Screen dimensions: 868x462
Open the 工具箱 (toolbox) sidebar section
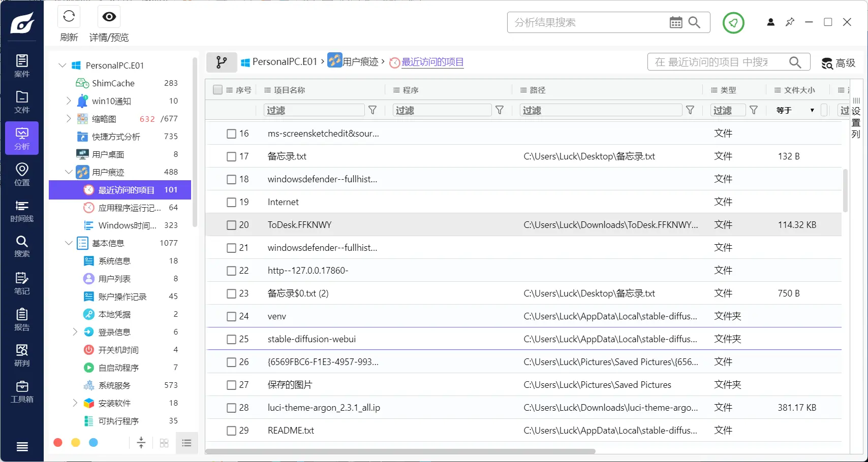[x=22, y=391]
